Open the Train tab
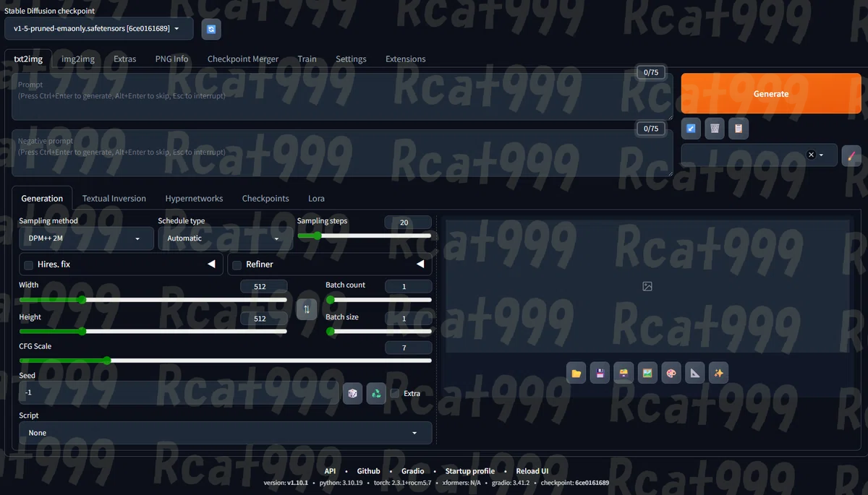The image size is (868, 495). [x=307, y=59]
